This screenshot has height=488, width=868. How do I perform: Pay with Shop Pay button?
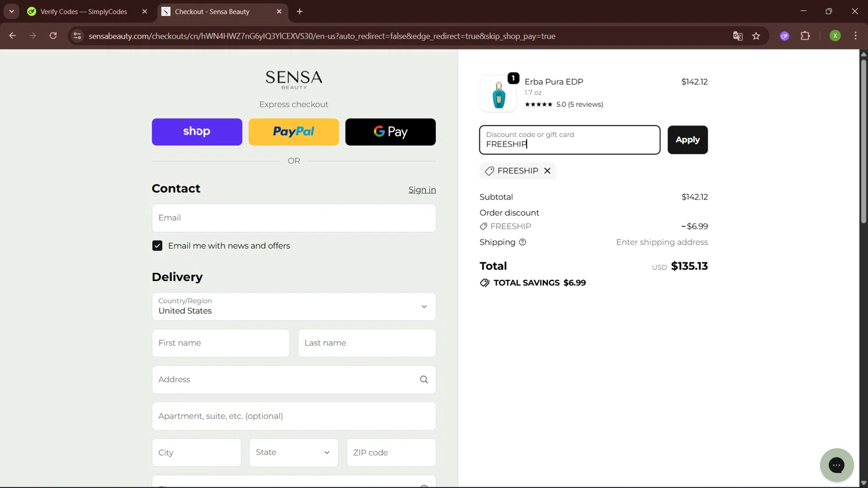pos(197,132)
